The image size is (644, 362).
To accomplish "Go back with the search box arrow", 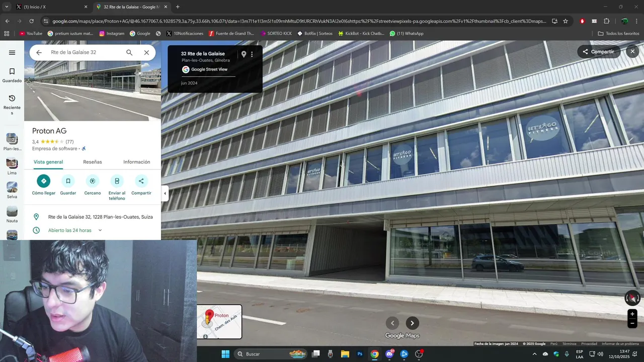I will click(x=39, y=52).
